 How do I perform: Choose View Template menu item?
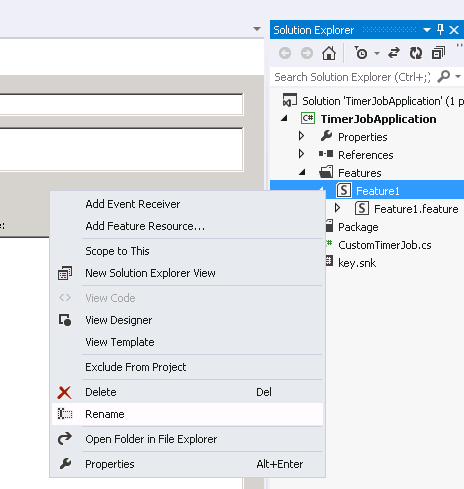coord(188,342)
